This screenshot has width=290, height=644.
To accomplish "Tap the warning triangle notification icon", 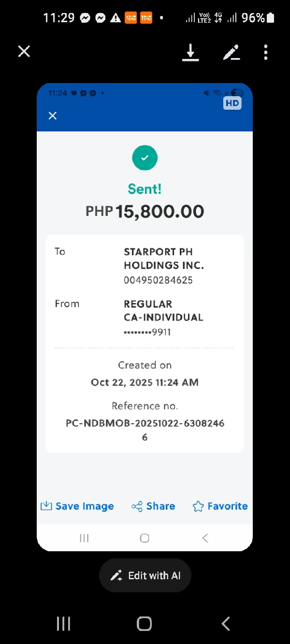I will pyautogui.click(x=116, y=18).
